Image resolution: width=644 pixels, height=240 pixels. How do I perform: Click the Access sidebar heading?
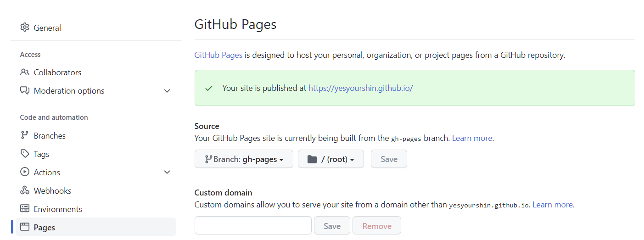click(x=30, y=55)
